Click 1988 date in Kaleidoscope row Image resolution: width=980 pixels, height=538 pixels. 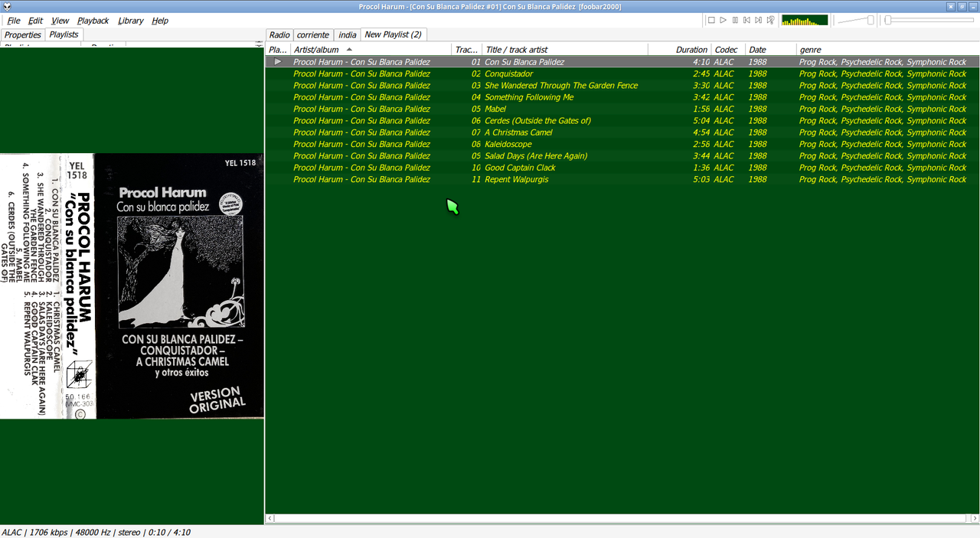757,144
